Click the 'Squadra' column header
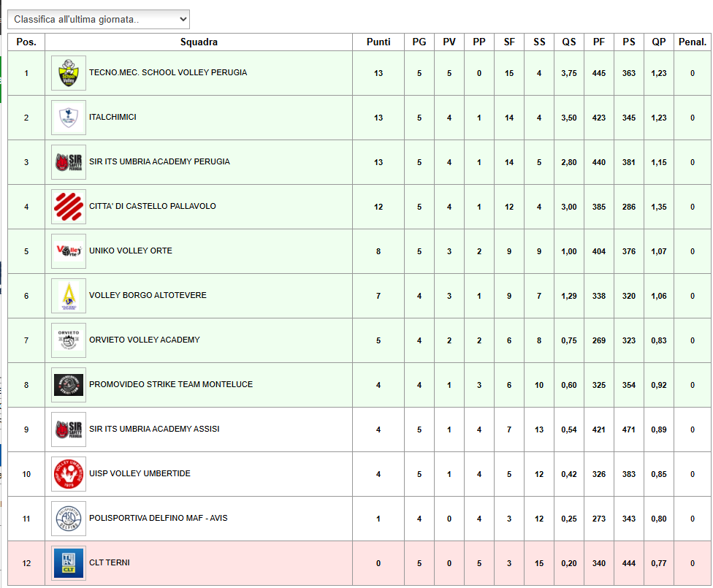Image resolution: width=713 pixels, height=588 pixels. pos(199,42)
